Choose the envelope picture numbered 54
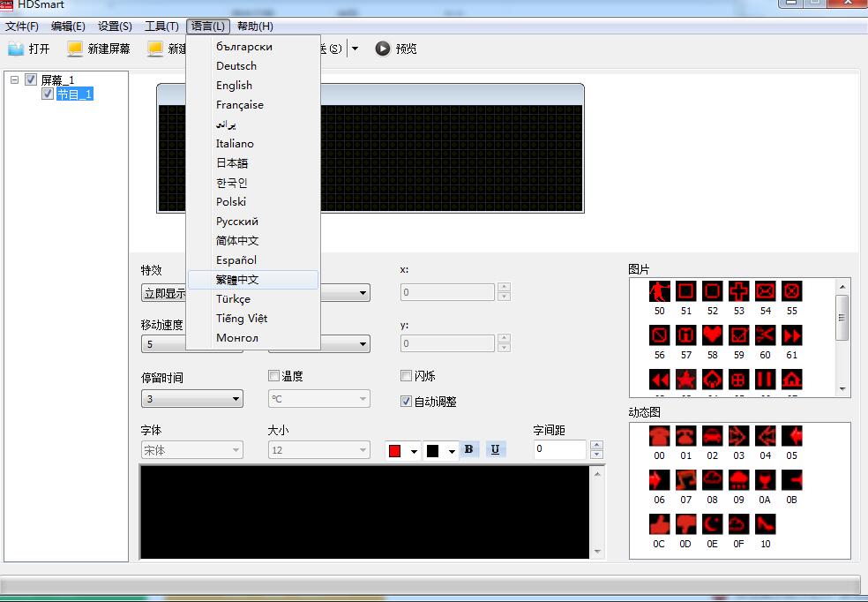This screenshot has height=602, width=868. (x=765, y=291)
